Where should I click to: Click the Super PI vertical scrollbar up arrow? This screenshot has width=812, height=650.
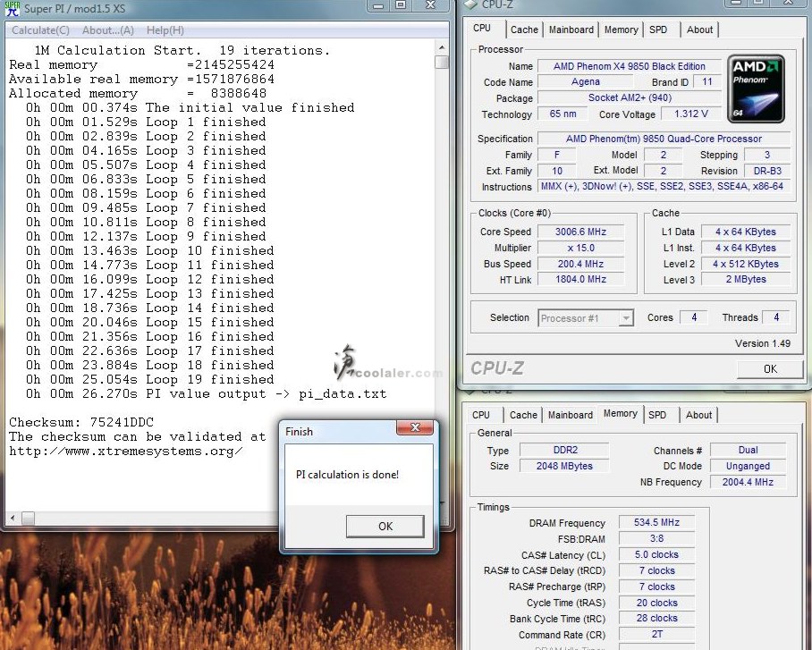(x=441, y=47)
